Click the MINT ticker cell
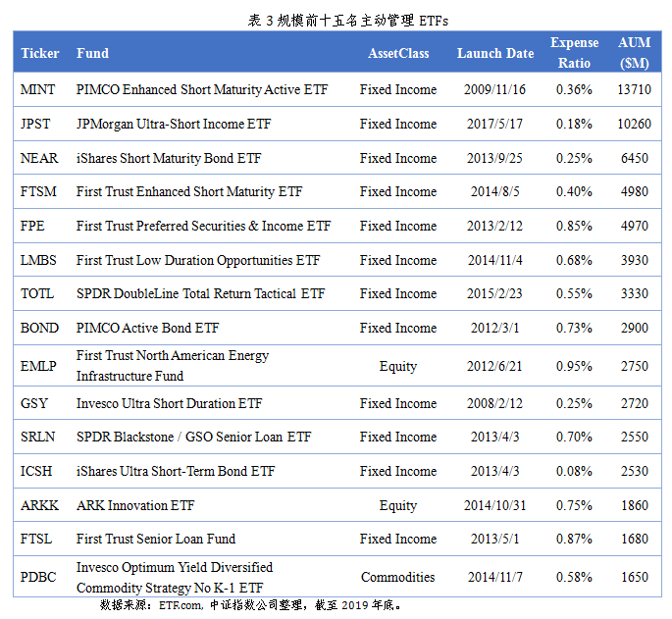672x619 pixels. pyautogui.click(x=37, y=89)
